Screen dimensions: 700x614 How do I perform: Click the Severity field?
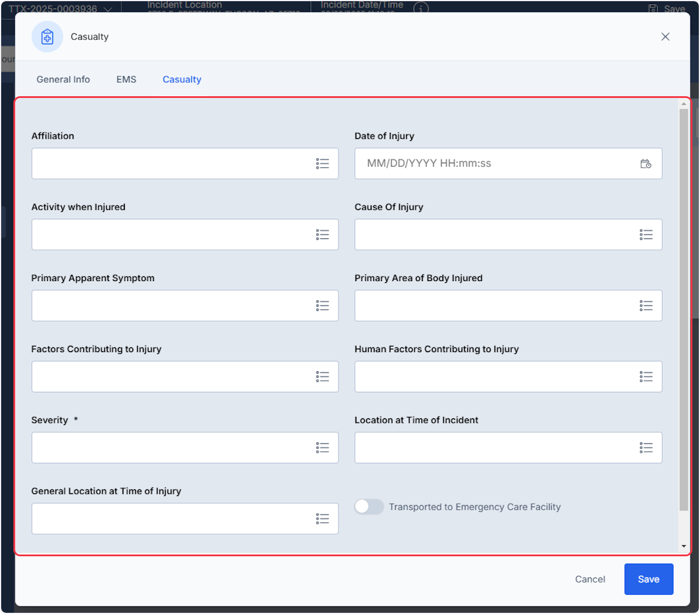click(185, 448)
